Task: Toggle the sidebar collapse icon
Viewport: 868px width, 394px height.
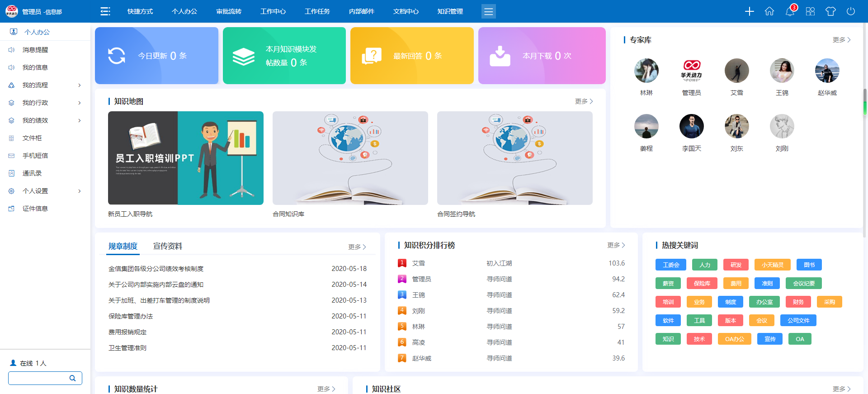Action: pyautogui.click(x=105, y=11)
